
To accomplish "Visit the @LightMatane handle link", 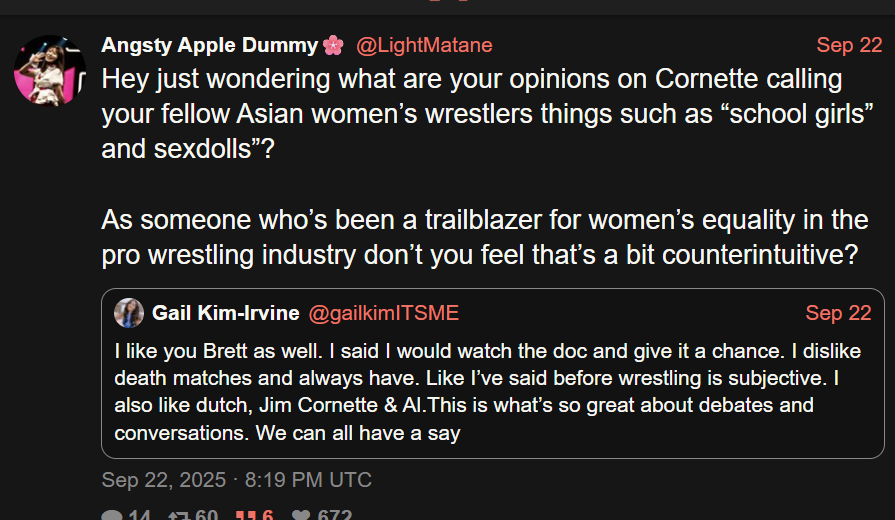I will pos(424,45).
